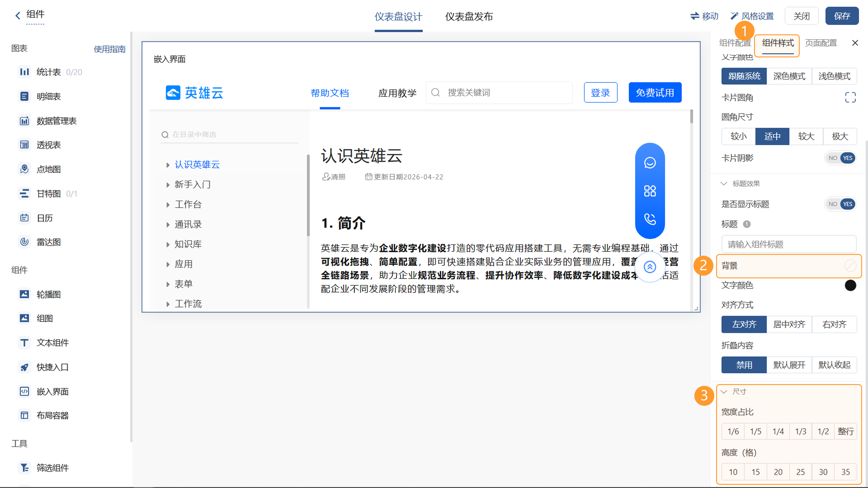The width and height of the screenshot is (868, 488).
Task: Click the chat bubble icon on blue bar
Action: click(x=650, y=163)
